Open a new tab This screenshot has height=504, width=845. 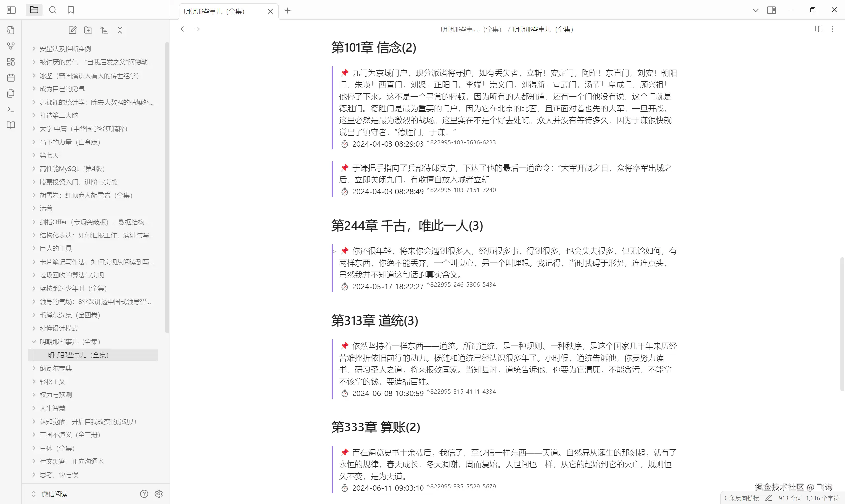pos(288,11)
